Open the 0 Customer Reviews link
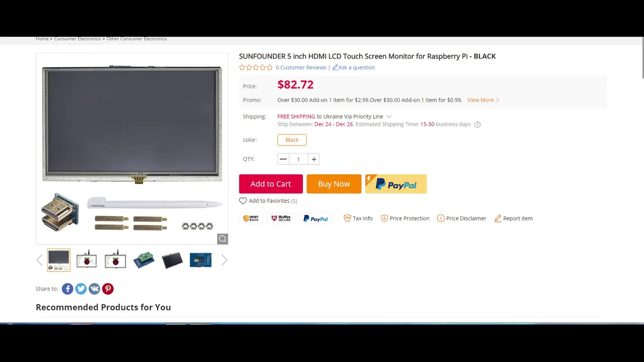The width and height of the screenshot is (644, 362). click(x=301, y=67)
